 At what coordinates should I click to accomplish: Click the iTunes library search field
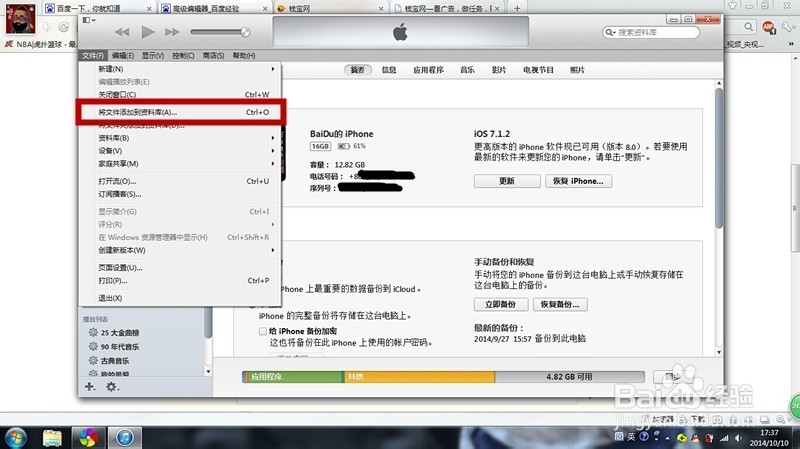pyautogui.click(x=651, y=32)
